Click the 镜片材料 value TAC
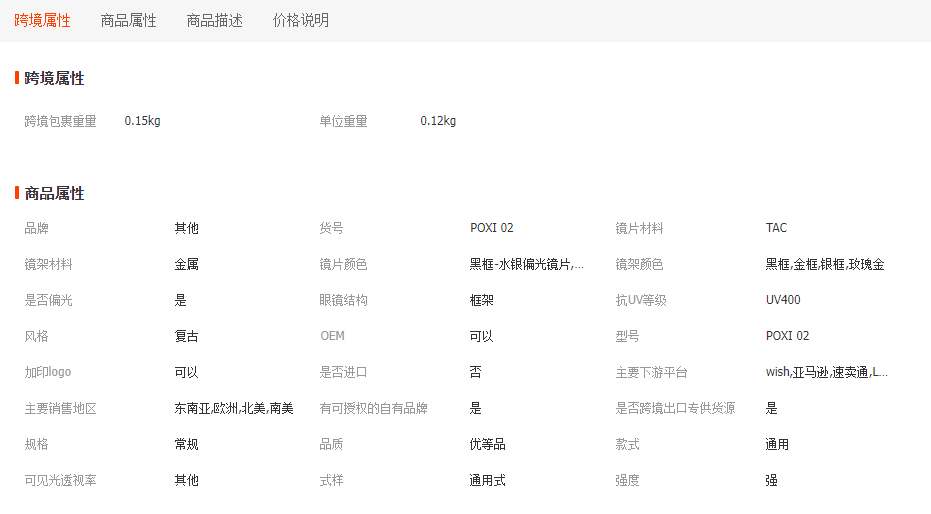 pyautogui.click(x=776, y=228)
